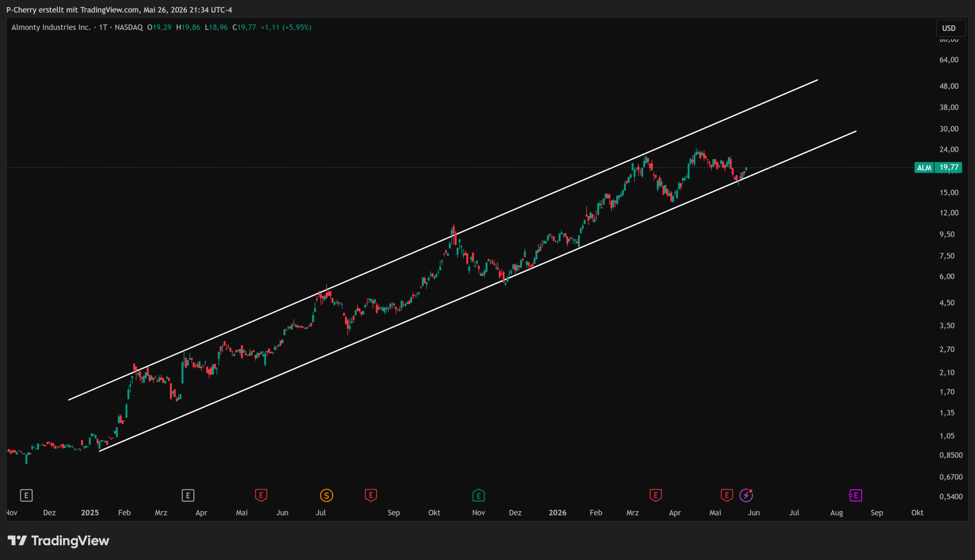Screen dimensions: 975x560
Task: Select the upper white channel trendline
Action: [443, 240]
